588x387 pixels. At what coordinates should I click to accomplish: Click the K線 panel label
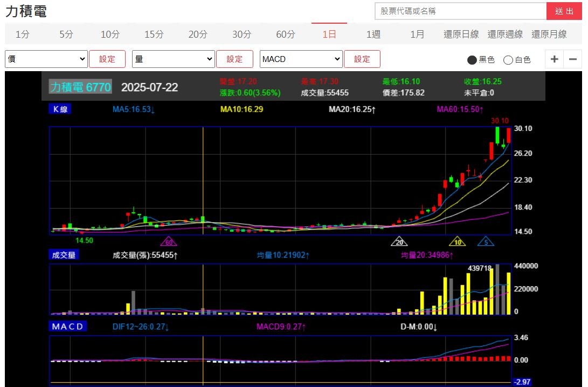60,109
